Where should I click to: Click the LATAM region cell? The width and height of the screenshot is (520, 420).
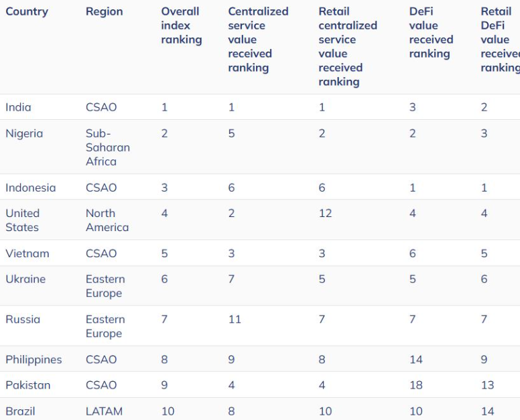coord(104,411)
